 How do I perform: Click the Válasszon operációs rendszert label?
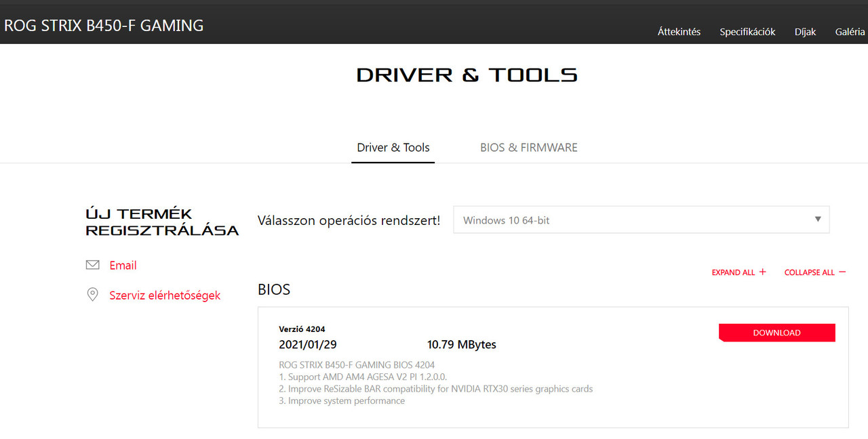coord(349,220)
